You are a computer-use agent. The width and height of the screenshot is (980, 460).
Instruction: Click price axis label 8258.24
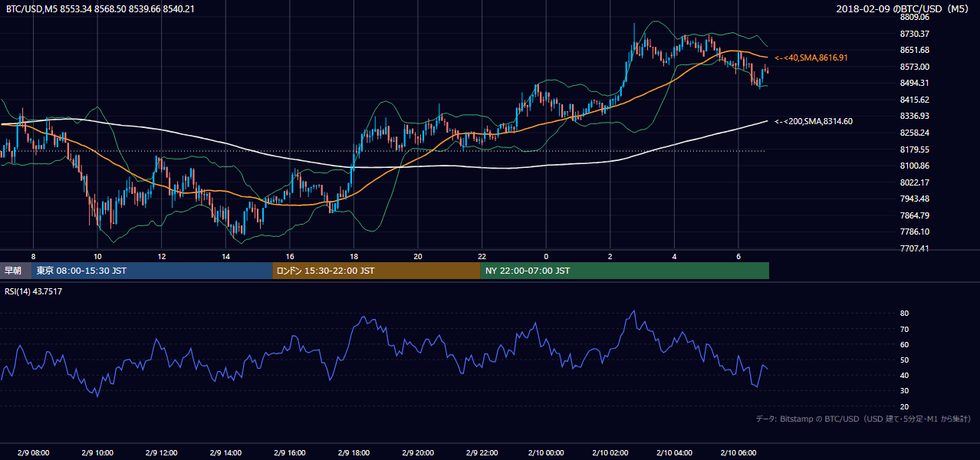tap(914, 133)
